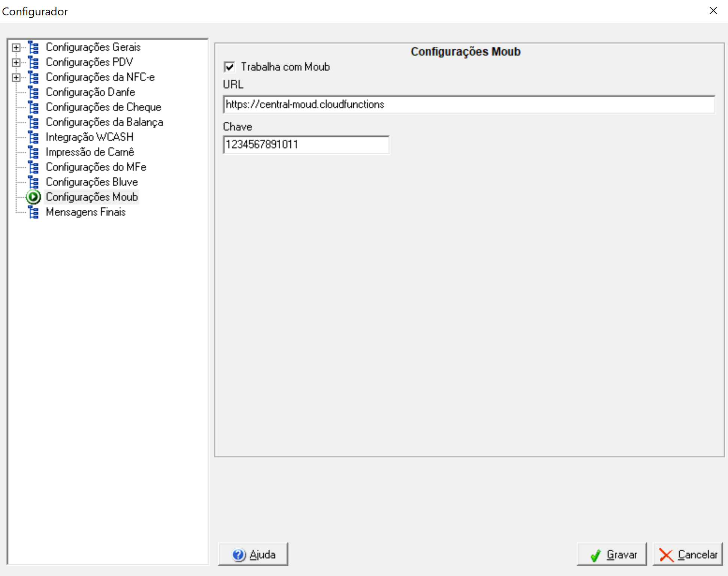The height and width of the screenshot is (576, 728).
Task: Go to Integração WCASH settings
Action: click(x=90, y=137)
